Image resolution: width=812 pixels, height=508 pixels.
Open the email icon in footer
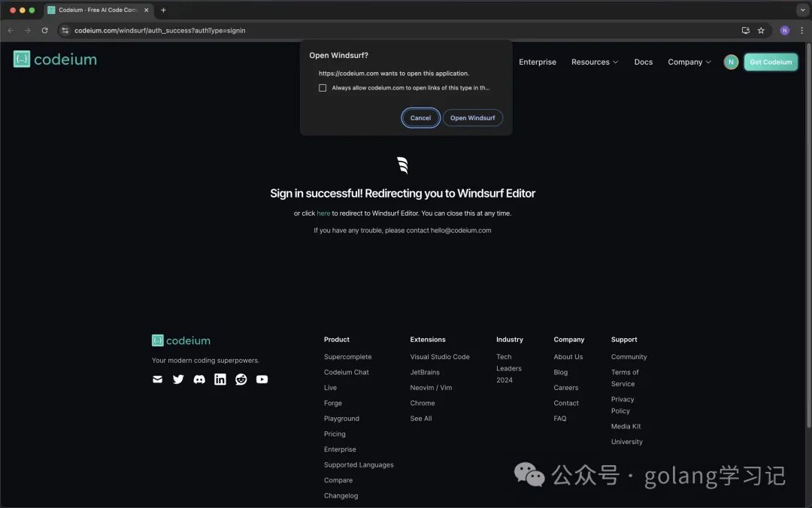click(x=157, y=379)
